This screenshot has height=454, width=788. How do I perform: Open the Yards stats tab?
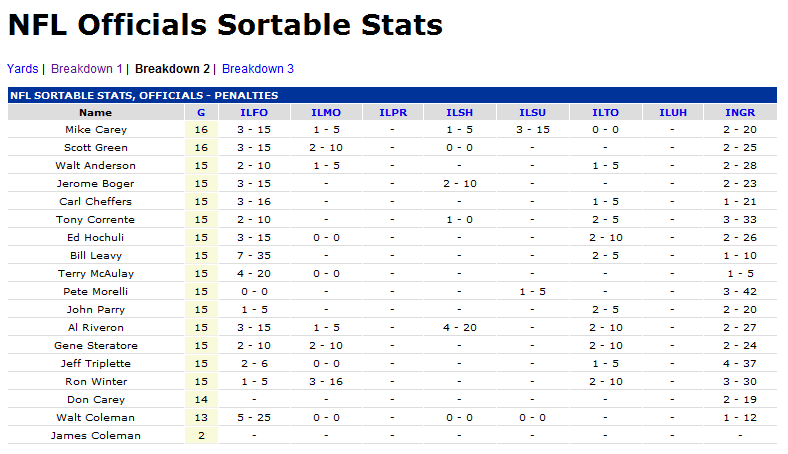(22, 69)
